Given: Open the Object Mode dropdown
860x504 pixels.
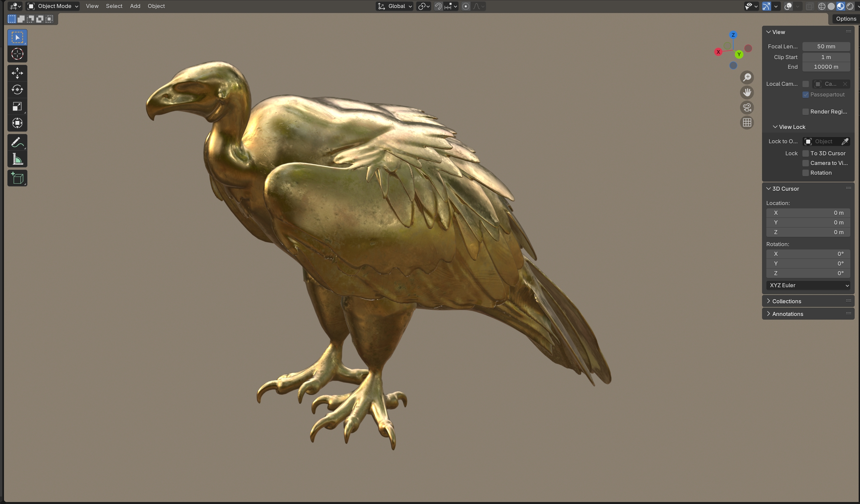Looking at the screenshot, I should pyautogui.click(x=53, y=6).
